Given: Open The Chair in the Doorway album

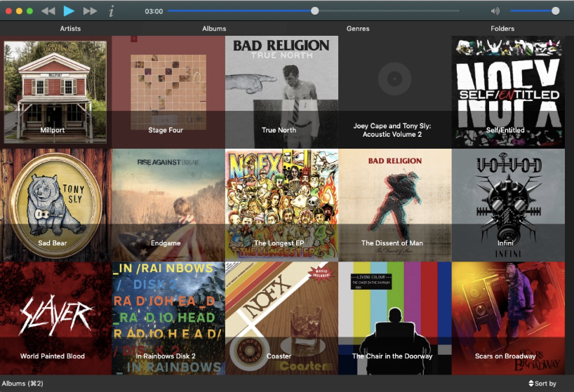Looking at the screenshot, I should pos(395,318).
